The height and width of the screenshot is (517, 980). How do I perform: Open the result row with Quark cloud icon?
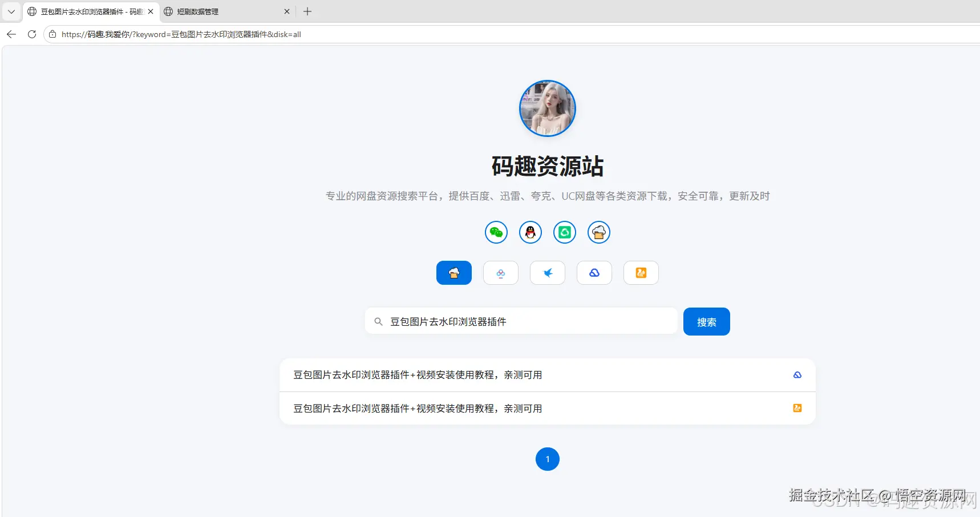click(x=548, y=375)
